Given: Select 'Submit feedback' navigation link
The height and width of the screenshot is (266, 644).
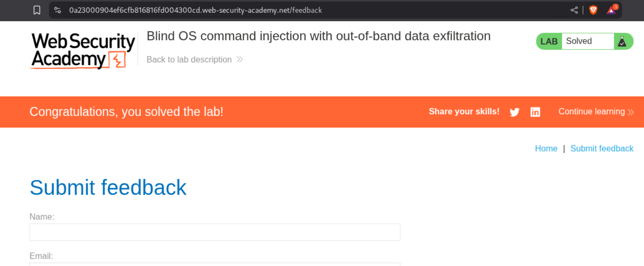Looking at the screenshot, I should pos(602,149).
